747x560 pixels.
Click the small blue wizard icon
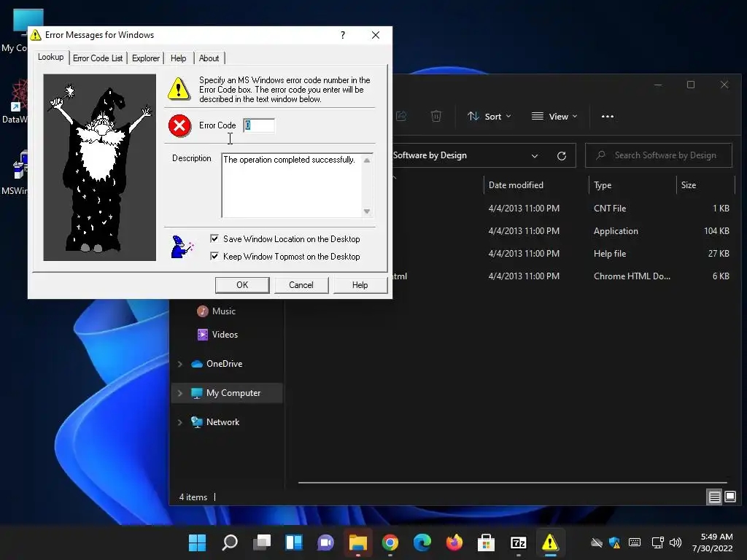tap(182, 246)
